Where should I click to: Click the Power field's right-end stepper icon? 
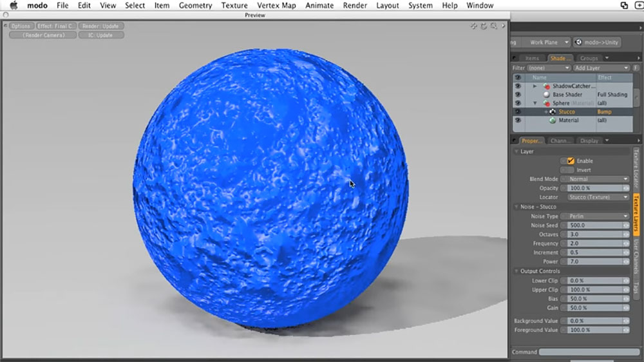(x=626, y=262)
